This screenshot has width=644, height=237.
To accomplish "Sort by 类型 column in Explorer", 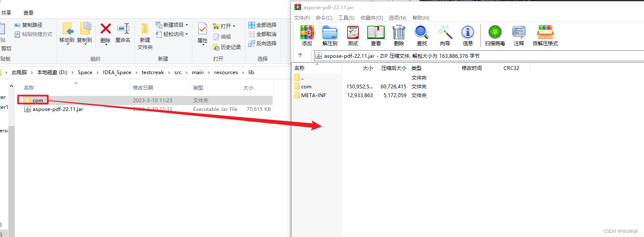I will click(198, 88).
